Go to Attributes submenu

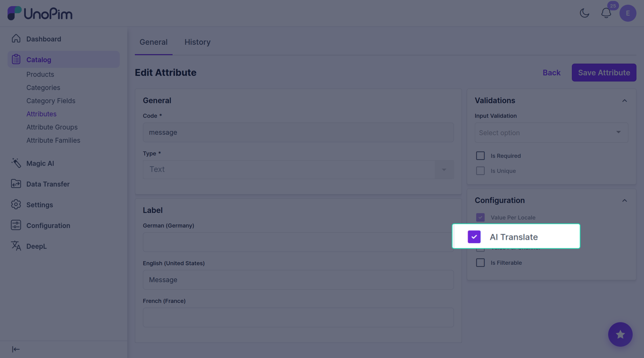click(42, 114)
